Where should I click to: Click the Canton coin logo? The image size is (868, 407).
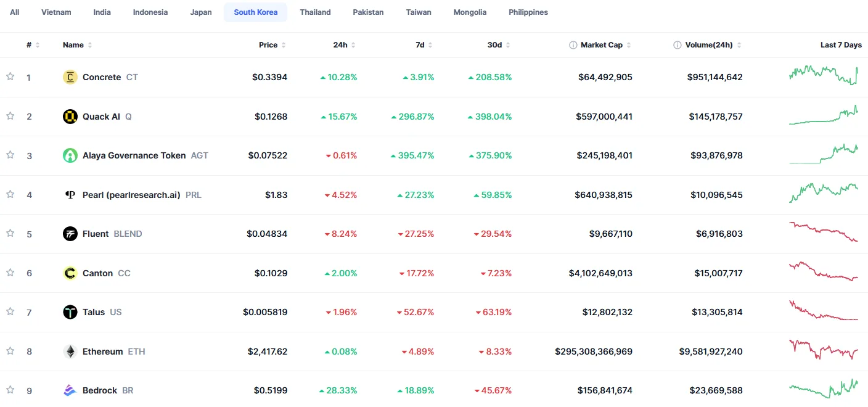coord(70,273)
